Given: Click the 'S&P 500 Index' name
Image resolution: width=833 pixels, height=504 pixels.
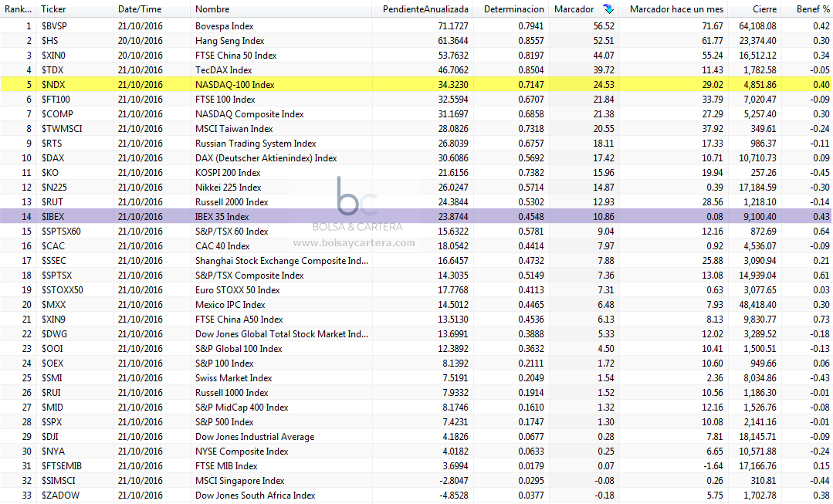Looking at the screenshot, I should tap(224, 422).
